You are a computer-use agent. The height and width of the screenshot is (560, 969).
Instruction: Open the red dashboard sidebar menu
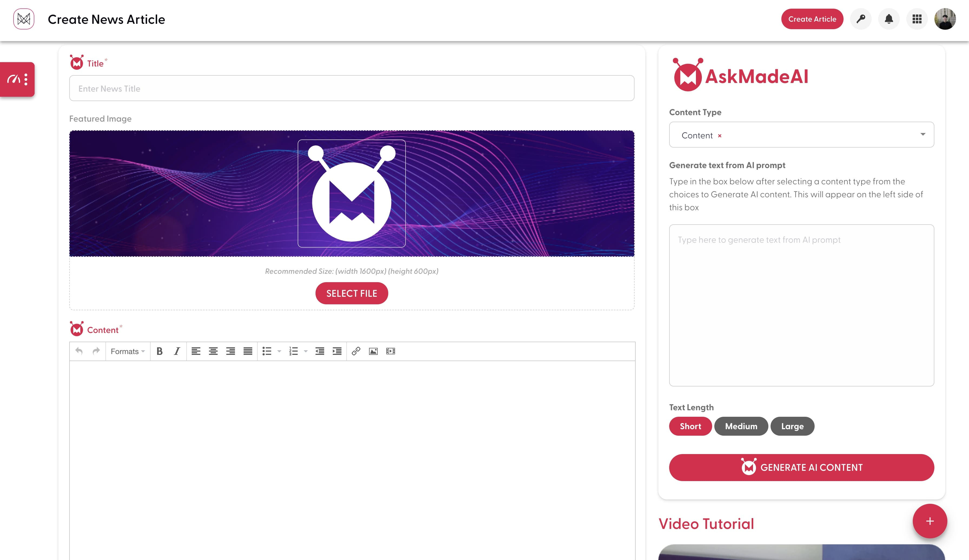click(17, 79)
